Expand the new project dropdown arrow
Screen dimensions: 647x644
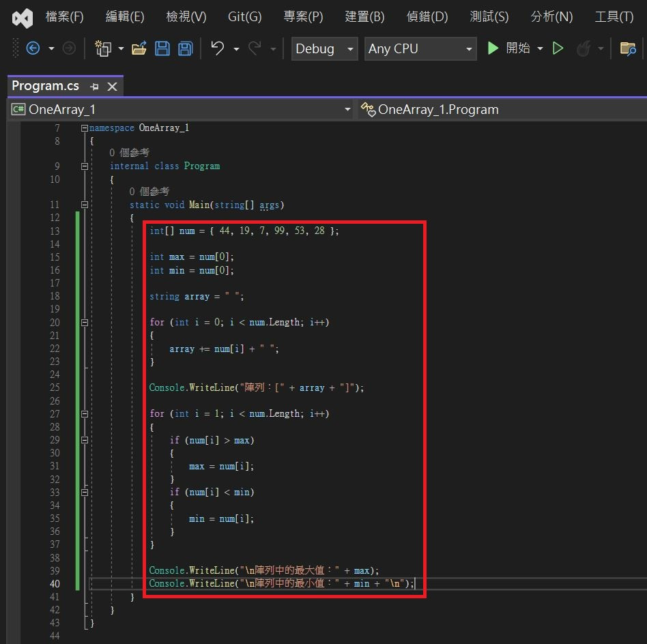coord(121,48)
